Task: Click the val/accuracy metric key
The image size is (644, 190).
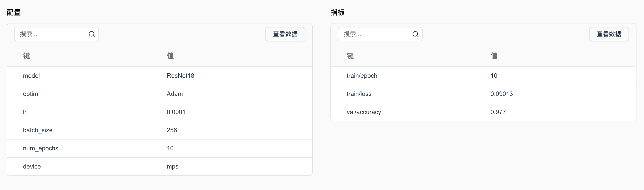Action: [x=364, y=112]
